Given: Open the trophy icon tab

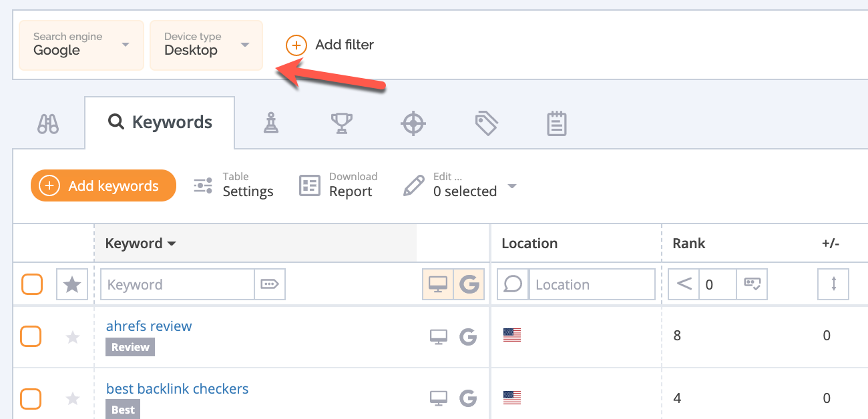Looking at the screenshot, I should pyautogui.click(x=341, y=123).
